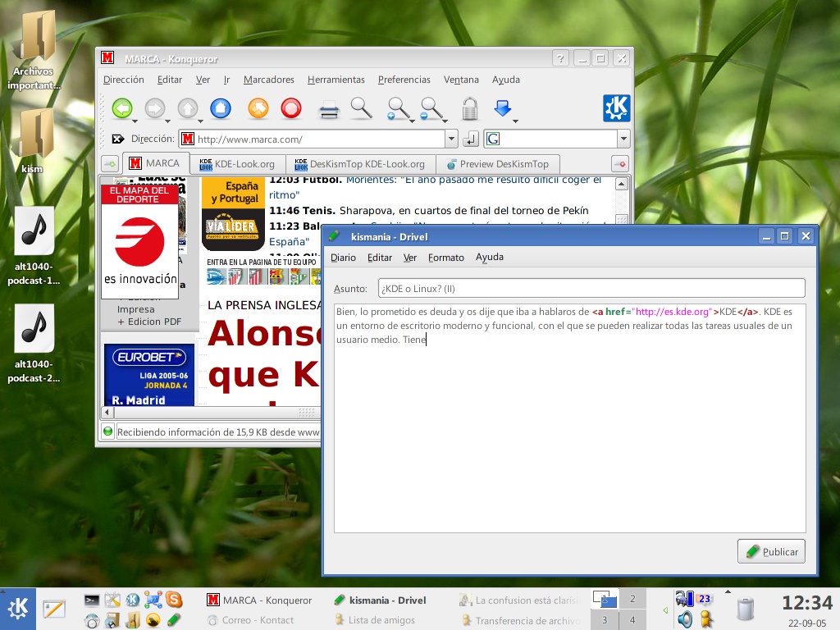Viewport: 840px width, 630px height.
Task: Switch to MARCA - Konqueror in taskbar
Action: [259, 600]
